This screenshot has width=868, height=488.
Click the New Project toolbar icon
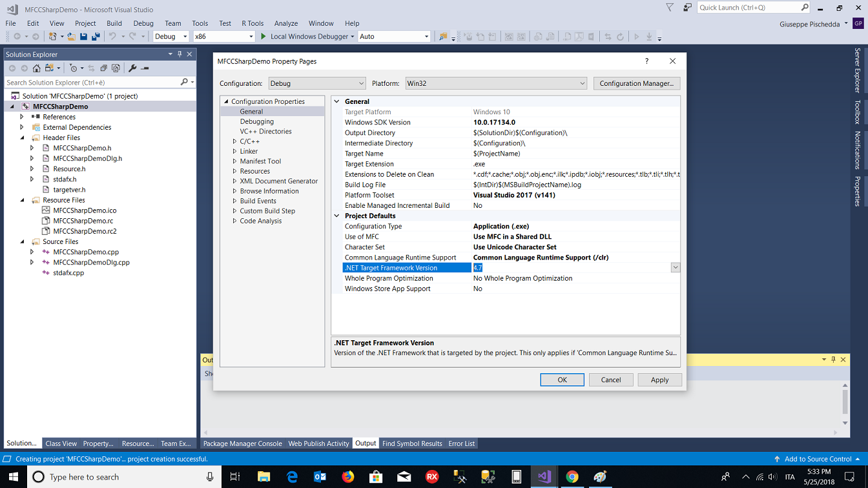[52, 37]
